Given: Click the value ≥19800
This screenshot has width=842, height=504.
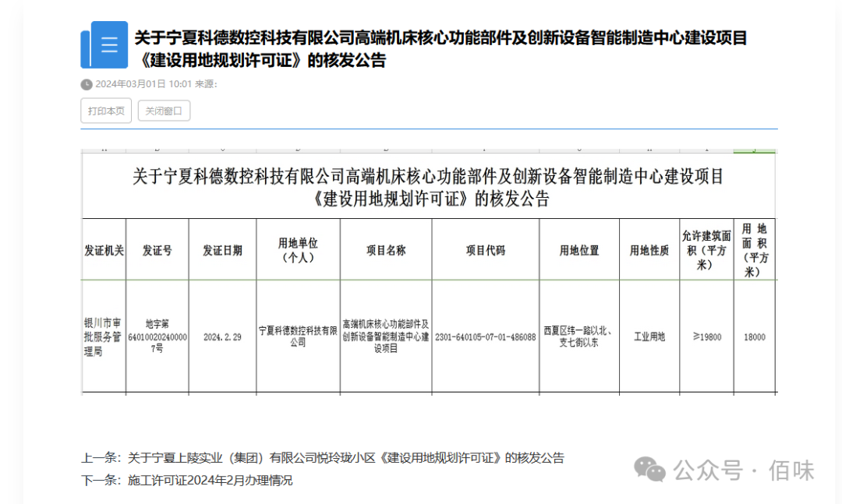Looking at the screenshot, I should [x=706, y=337].
